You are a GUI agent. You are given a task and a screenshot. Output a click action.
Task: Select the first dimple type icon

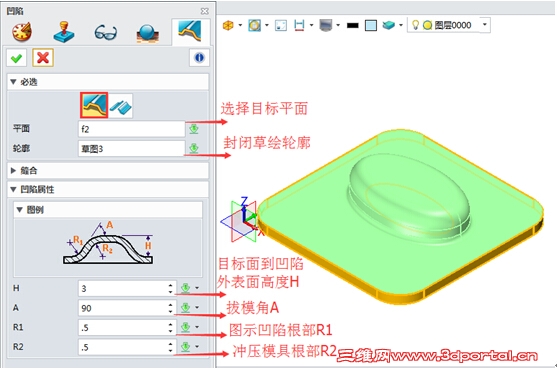94,105
